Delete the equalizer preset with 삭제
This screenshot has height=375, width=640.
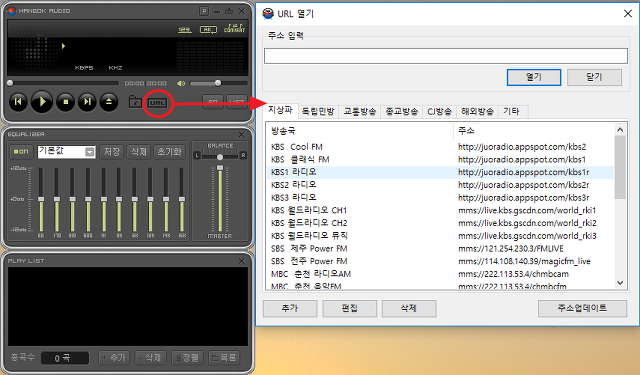point(139,152)
